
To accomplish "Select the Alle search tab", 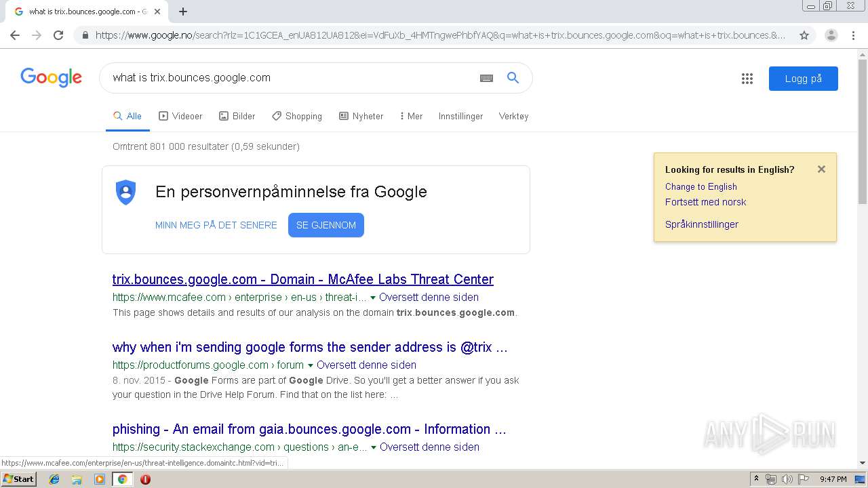I will pos(127,116).
